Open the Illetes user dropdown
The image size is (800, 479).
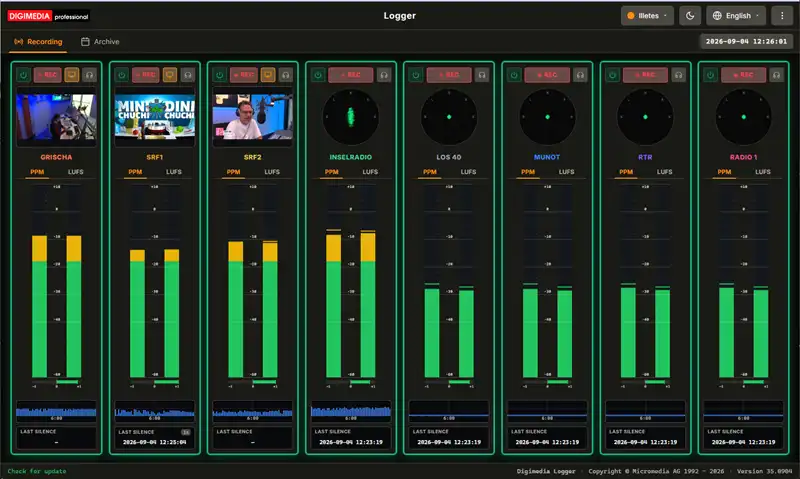[647, 16]
